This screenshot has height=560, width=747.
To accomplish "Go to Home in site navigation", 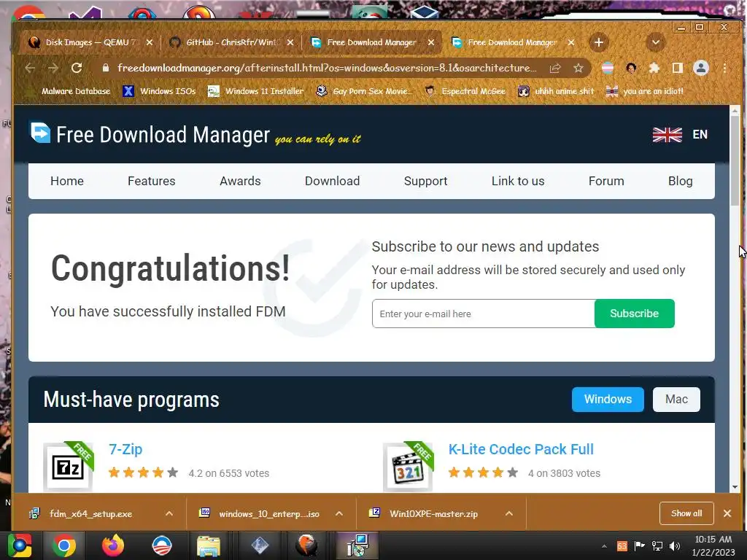I will coord(67,181).
